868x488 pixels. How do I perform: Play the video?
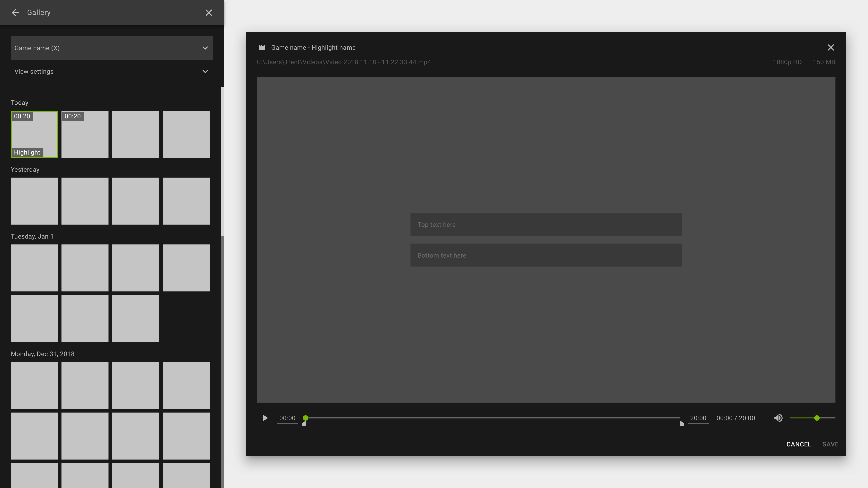click(265, 418)
